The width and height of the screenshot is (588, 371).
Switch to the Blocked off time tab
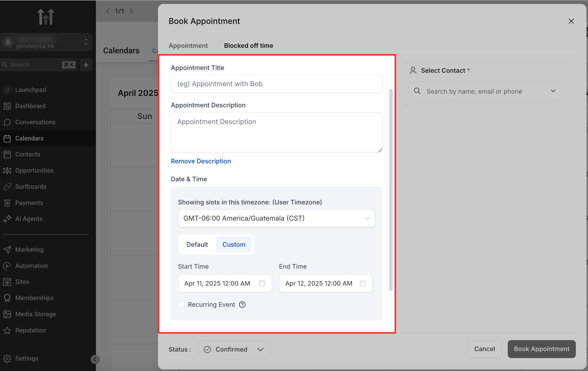[x=248, y=46]
